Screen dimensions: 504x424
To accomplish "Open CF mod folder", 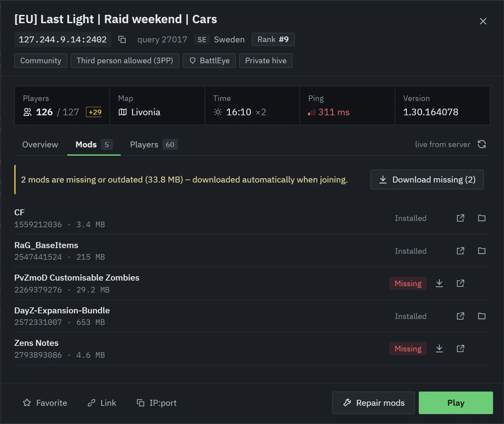I will (482, 218).
